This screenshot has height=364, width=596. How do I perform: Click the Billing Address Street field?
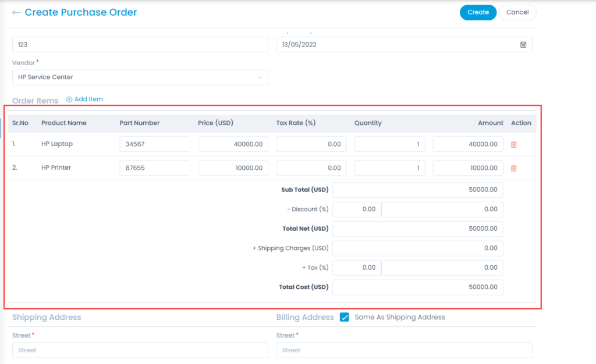tap(404, 350)
